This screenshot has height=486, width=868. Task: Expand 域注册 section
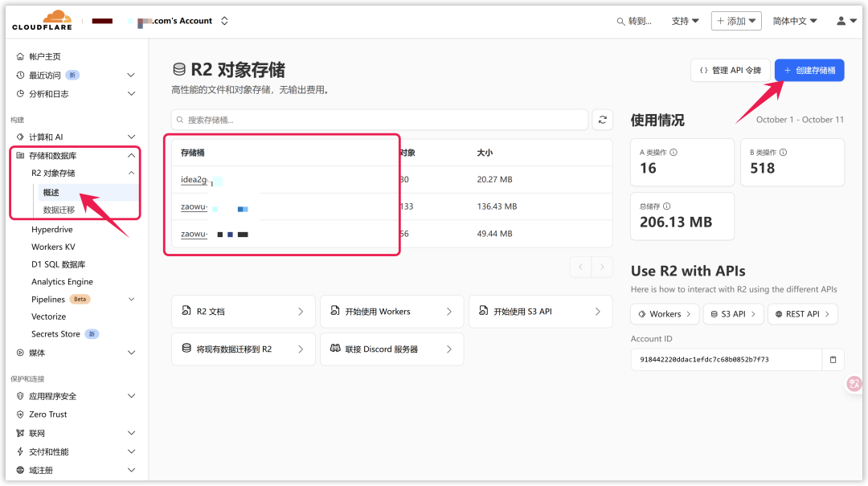[131, 471]
